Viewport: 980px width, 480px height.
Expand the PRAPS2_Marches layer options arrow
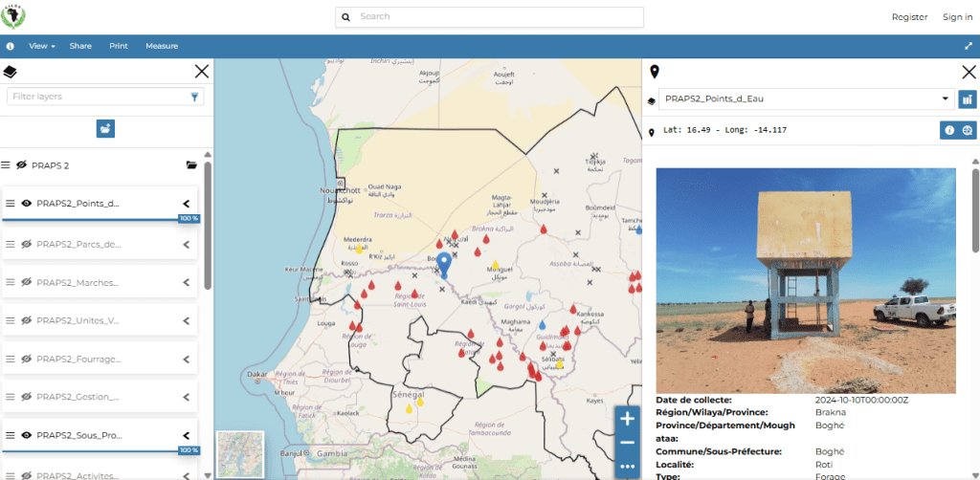click(x=187, y=282)
